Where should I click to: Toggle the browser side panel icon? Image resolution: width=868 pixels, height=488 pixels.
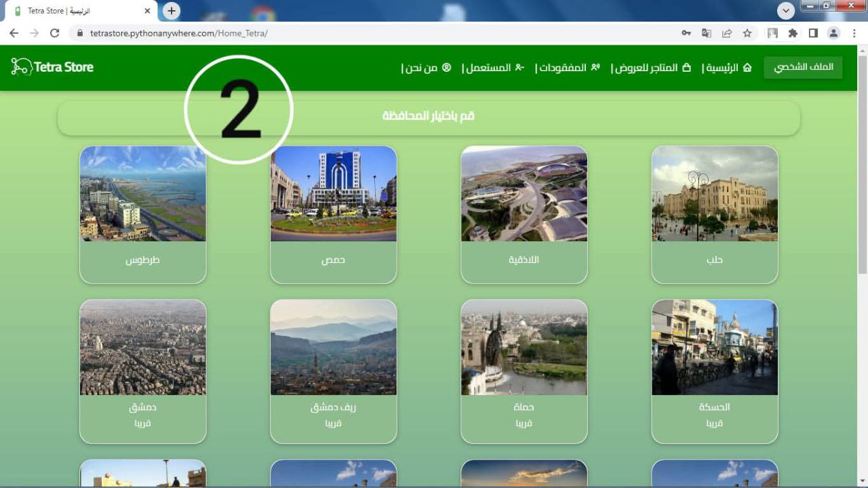click(813, 33)
